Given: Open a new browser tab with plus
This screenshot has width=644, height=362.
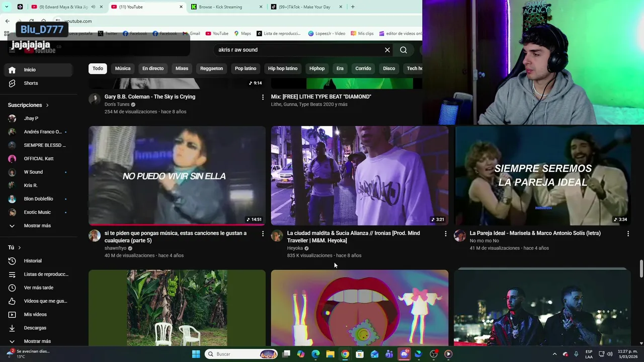Looking at the screenshot, I should coord(353,7).
